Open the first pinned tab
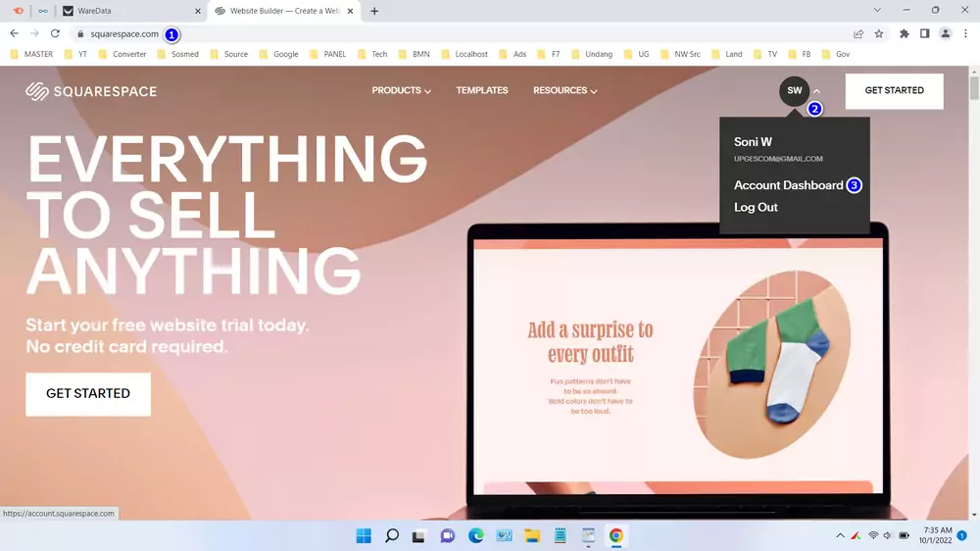 coord(18,11)
